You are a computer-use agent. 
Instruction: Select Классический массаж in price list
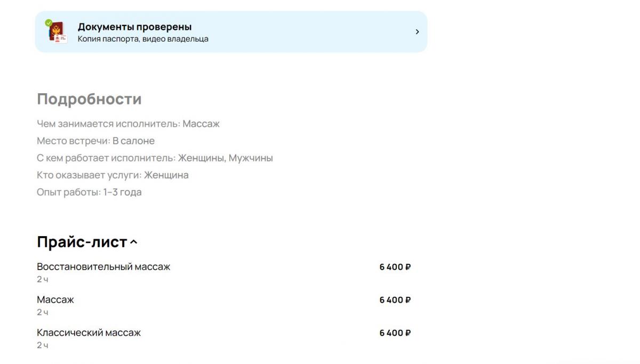coord(89,333)
